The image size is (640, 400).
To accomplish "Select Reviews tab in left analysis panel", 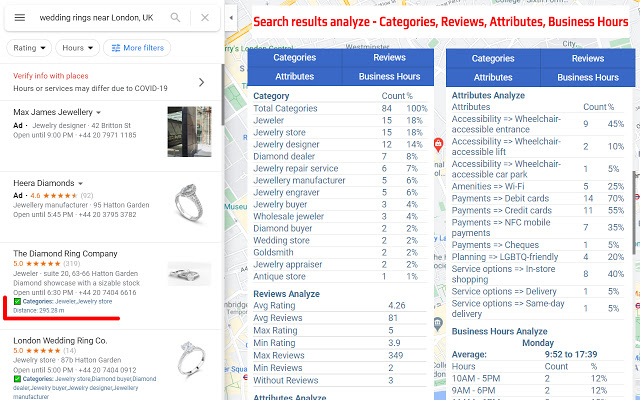I will [389, 58].
